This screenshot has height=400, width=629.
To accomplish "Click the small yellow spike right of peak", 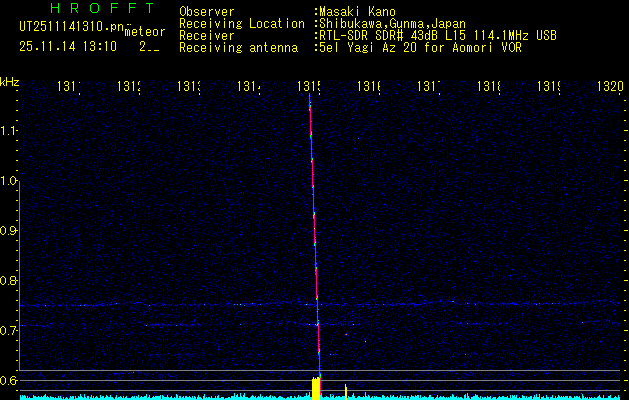I will (x=346, y=390).
